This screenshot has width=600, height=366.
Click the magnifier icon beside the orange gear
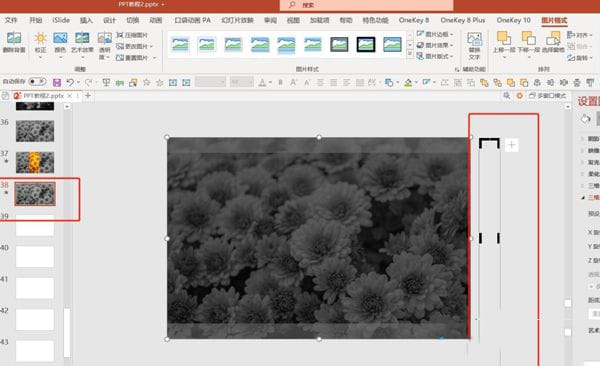(506, 96)
